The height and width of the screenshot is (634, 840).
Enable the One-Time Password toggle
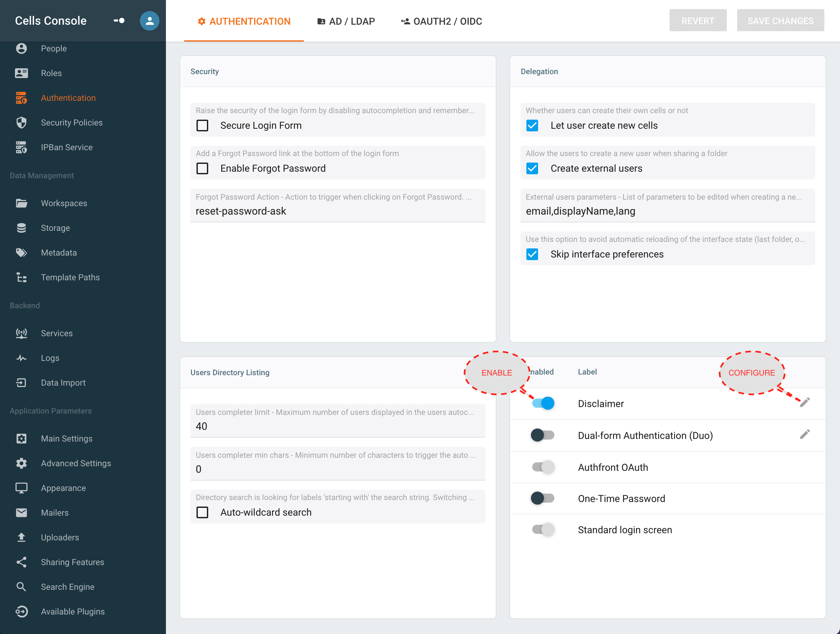[x=543, y=498]
